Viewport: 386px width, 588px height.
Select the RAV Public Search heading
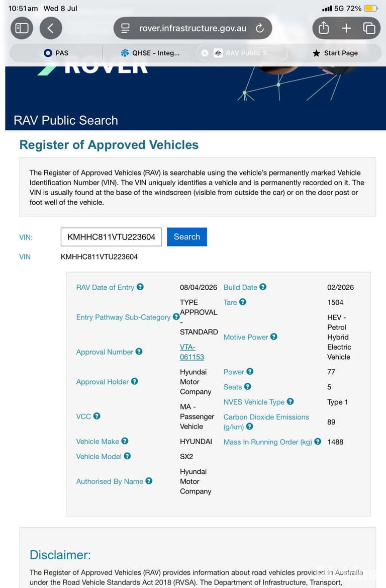coord(66,120)
